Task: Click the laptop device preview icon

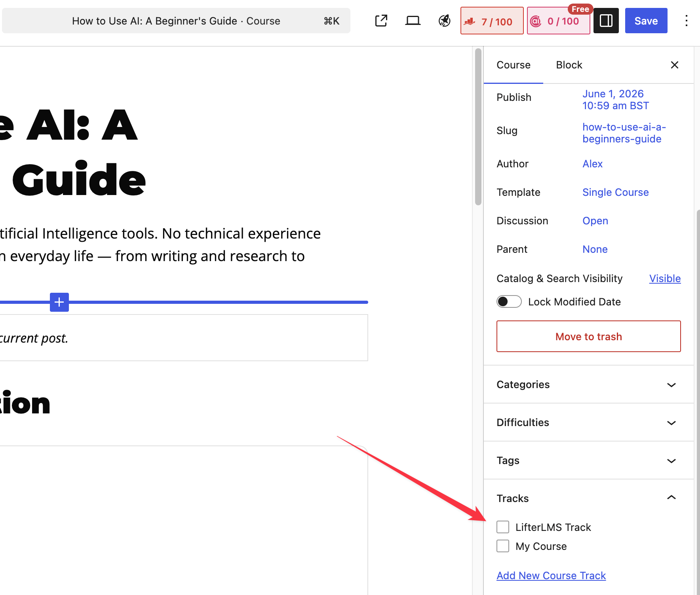Action: pyautogui.click(x=413, y=21)
